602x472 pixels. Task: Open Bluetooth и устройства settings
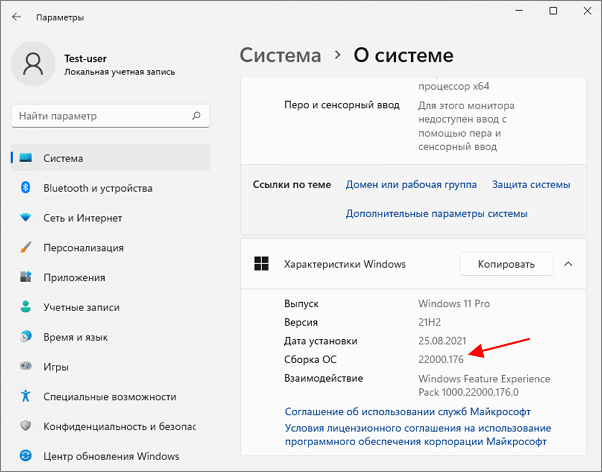click(x=98, y=188)
